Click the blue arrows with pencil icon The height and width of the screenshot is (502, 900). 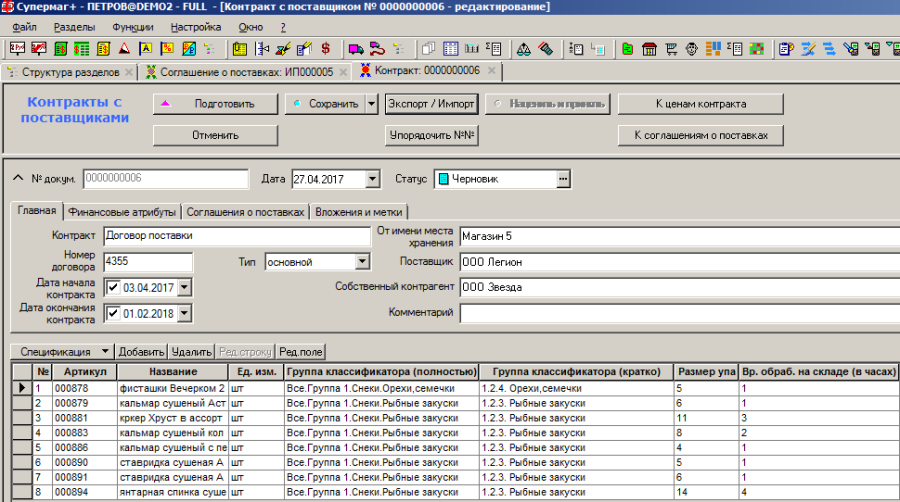pyautogui.click(x=808, y=49)
